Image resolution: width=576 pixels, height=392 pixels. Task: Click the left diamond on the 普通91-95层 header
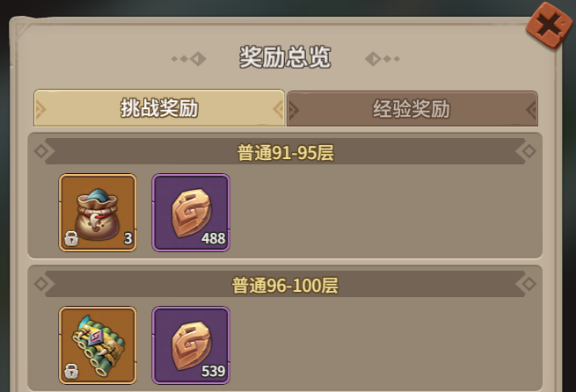41,151
